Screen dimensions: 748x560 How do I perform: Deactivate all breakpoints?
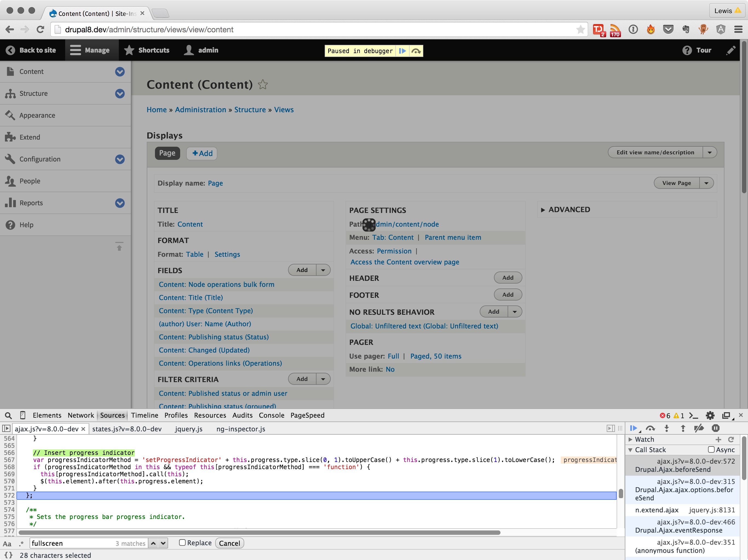click(x=699, y=429)
